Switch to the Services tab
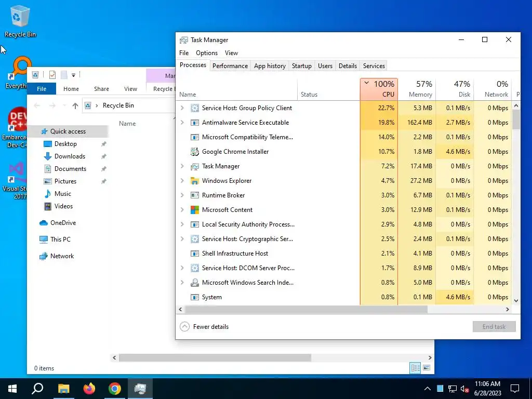Image resolution: width=532 pixels, height=399 pixels. (x=374, y=66)
